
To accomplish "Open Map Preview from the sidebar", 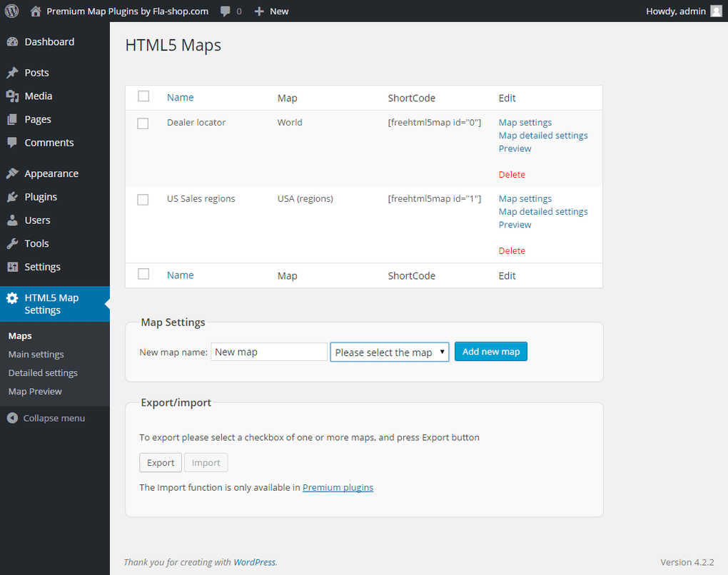I will (34, 391).
